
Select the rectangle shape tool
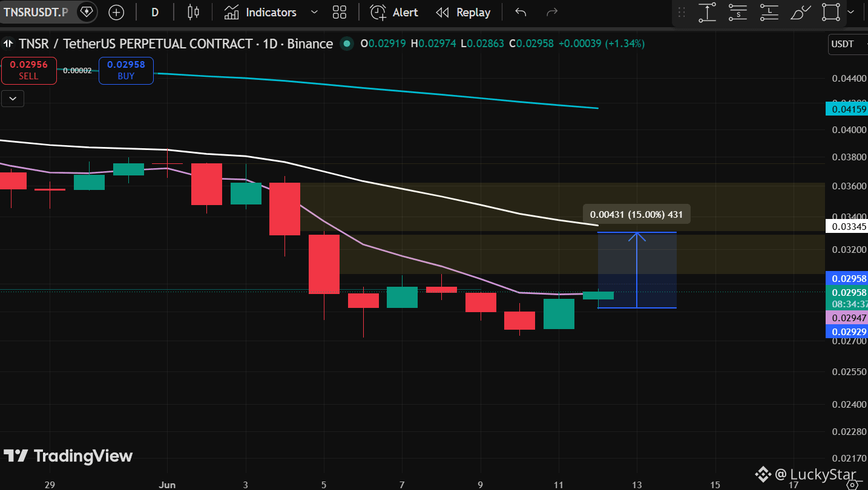[x=831, y=13]
